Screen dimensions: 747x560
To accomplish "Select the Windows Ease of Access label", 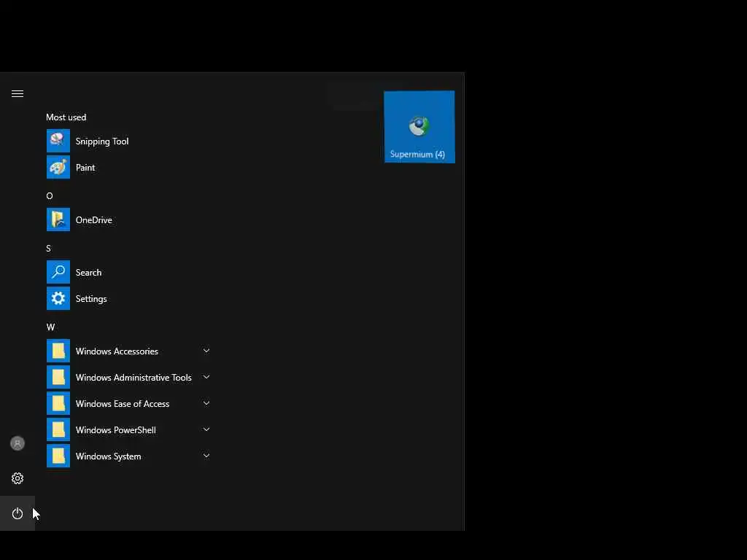I will pyautogui.click(x=123, y=404).
